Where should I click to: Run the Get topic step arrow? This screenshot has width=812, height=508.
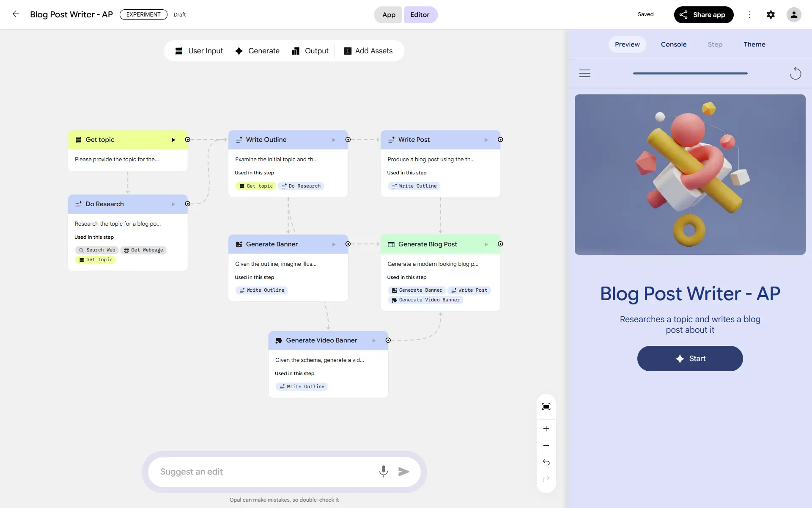point(173,140)
